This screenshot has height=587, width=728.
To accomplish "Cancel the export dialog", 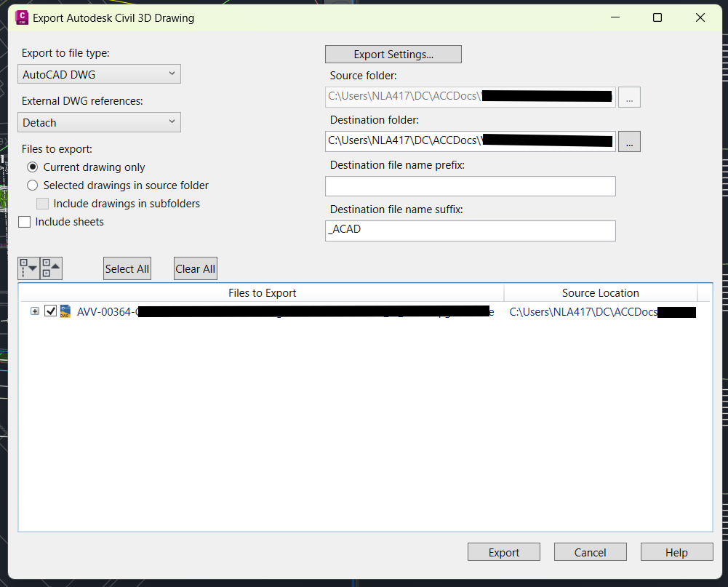I will (x=590, y=552).
